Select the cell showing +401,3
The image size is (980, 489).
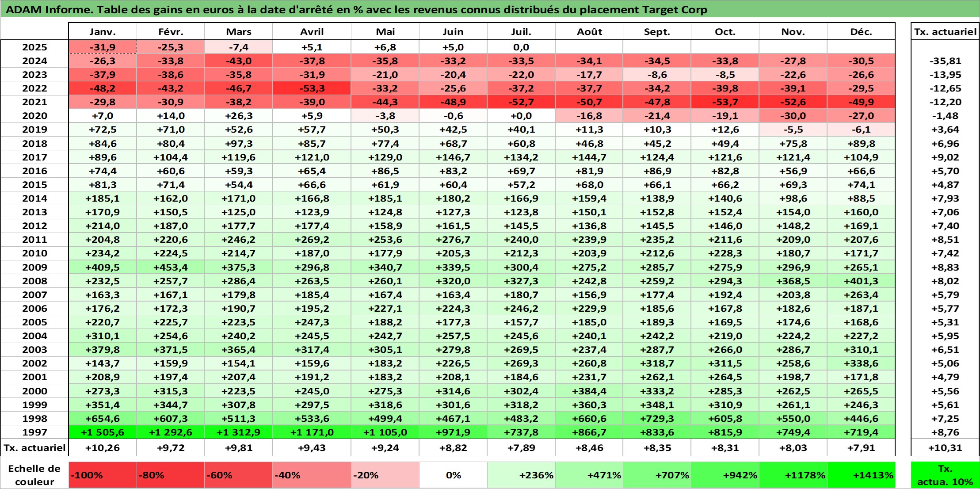861,281
